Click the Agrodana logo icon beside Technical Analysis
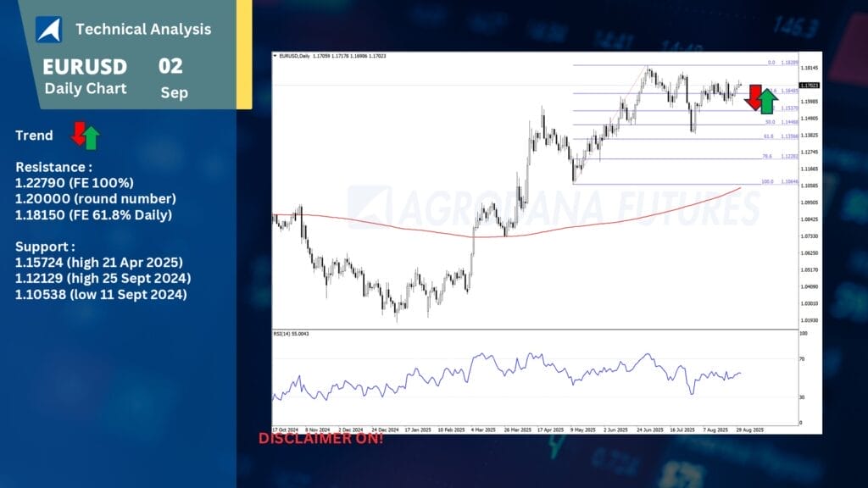This screenshot has height=488, width=868. 48,30
